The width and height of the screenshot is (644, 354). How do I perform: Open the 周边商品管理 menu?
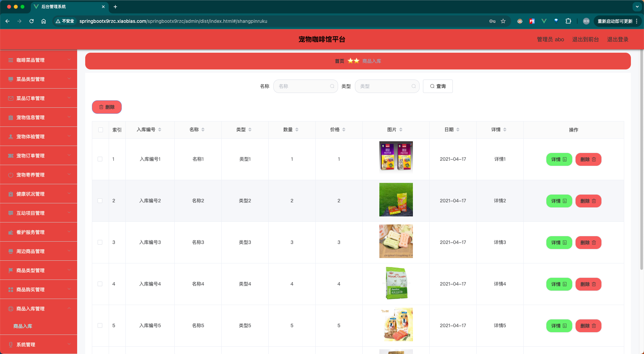tap(39, 251)
